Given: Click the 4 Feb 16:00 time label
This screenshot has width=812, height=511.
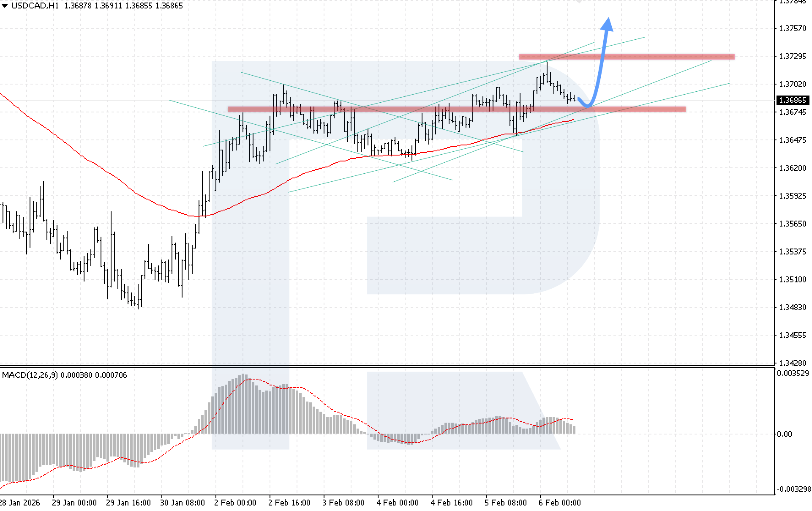Looking at the screenshot, I should click(x=451, y=503).
